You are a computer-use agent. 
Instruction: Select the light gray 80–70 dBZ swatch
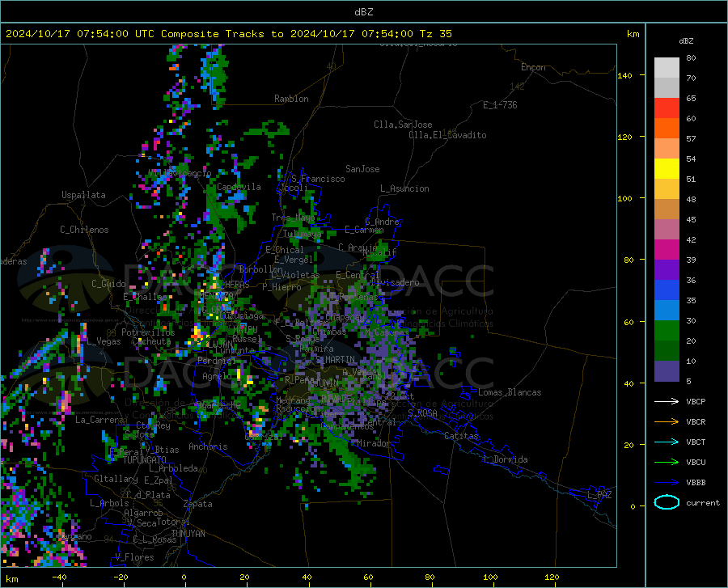tap(667, 68)
